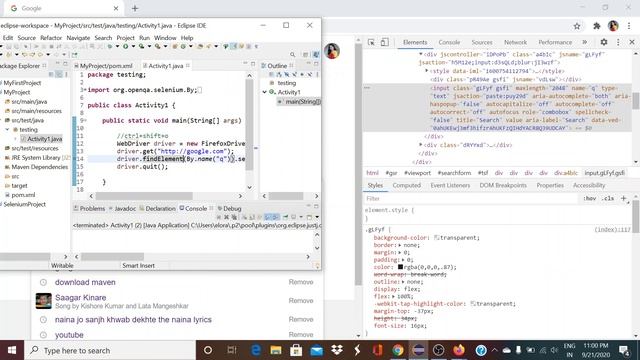Viewport: 640px width, 360px height.
Task: Click the DevTools inspect element icon
Action: pos(371,42)
